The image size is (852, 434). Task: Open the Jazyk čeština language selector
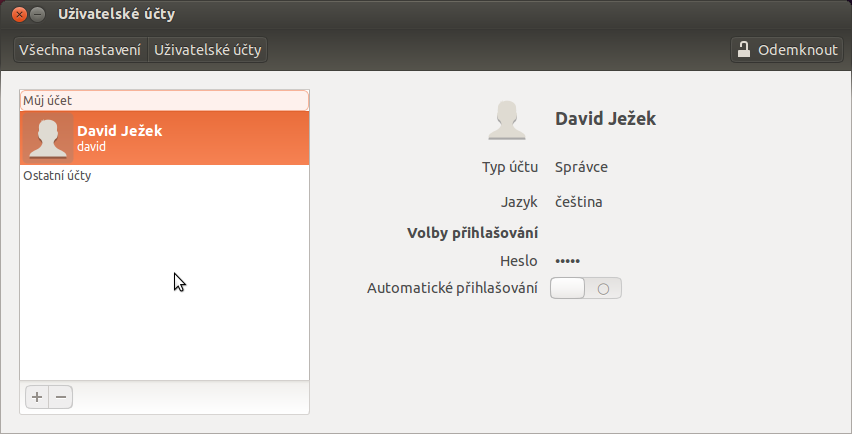(579, 202)
